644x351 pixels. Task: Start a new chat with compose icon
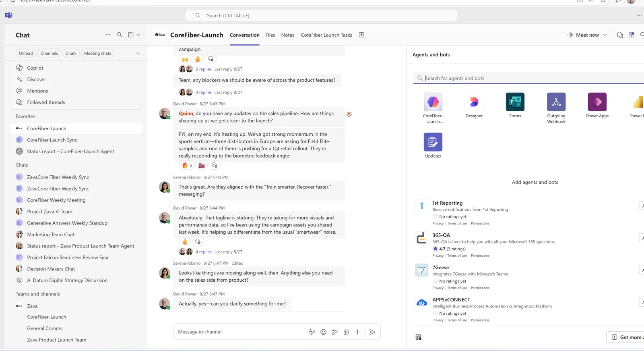[x=131, y=35]
